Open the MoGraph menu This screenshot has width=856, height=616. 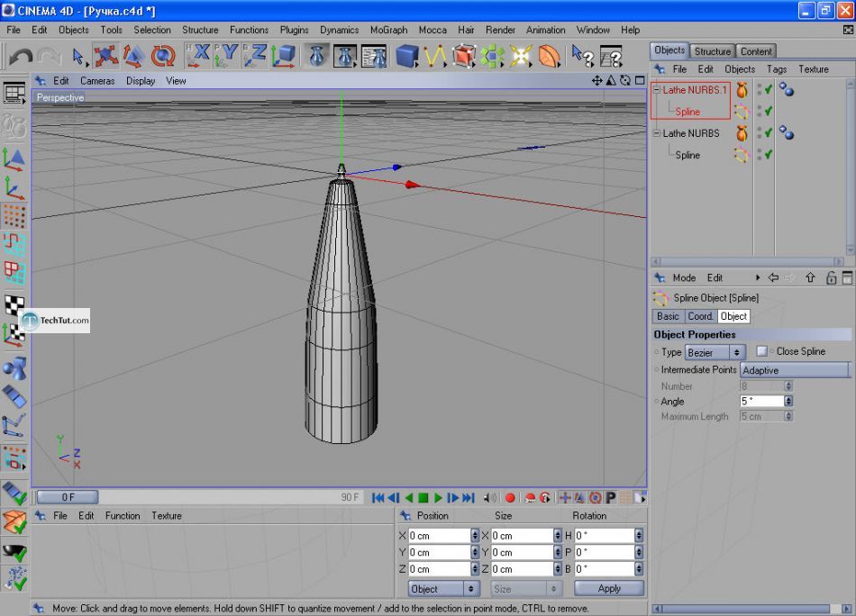(x=388, y=30)
